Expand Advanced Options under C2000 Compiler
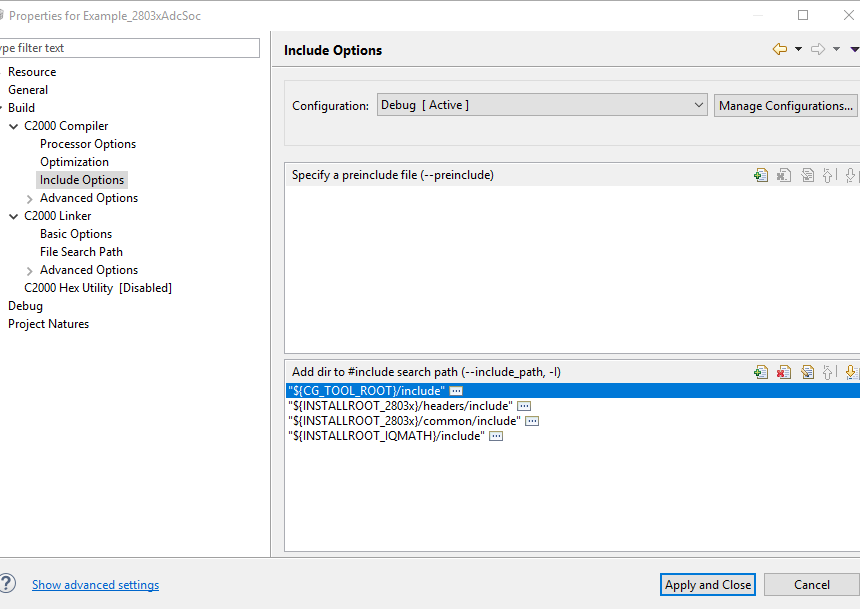 [x=30, y=198]
